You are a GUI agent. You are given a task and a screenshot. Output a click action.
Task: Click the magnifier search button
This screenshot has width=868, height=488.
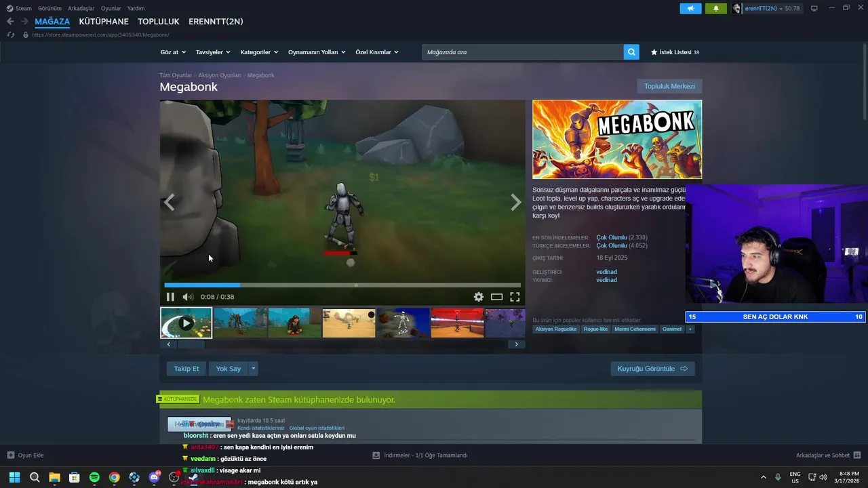(631, 52)
